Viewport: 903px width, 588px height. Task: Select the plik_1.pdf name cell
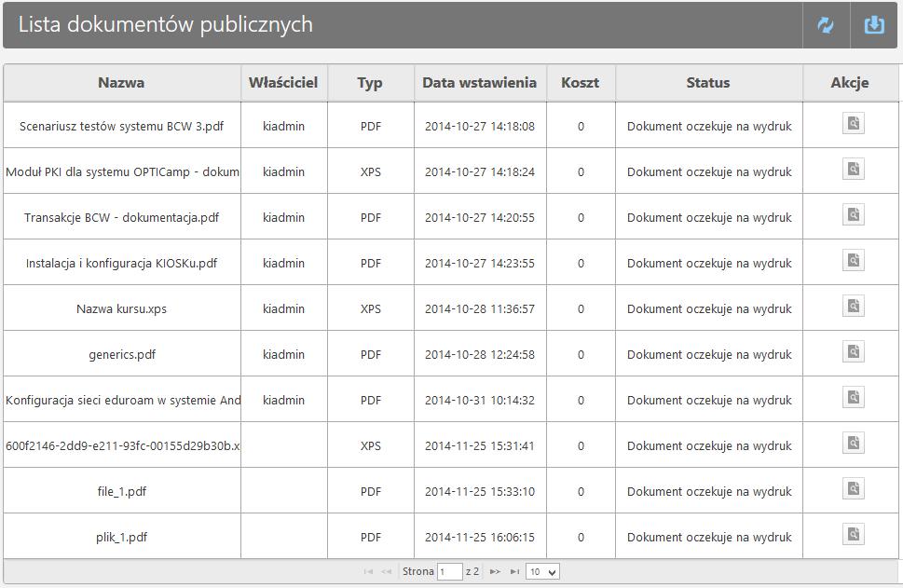[x=121, y=537]
